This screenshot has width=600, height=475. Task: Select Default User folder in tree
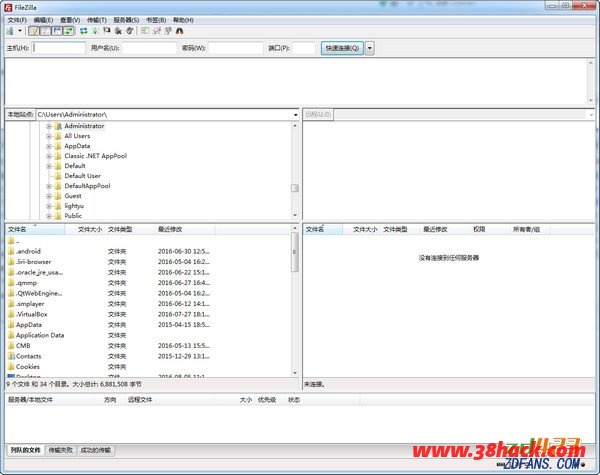(x=82, y=176)
